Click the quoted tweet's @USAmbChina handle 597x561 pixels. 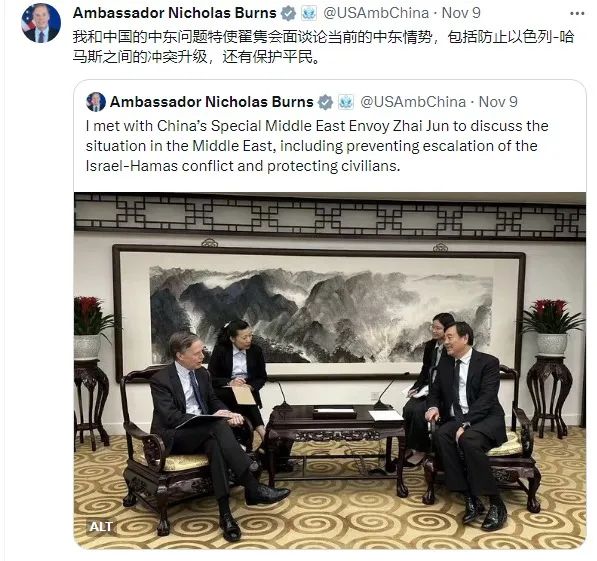click(413, 102)
